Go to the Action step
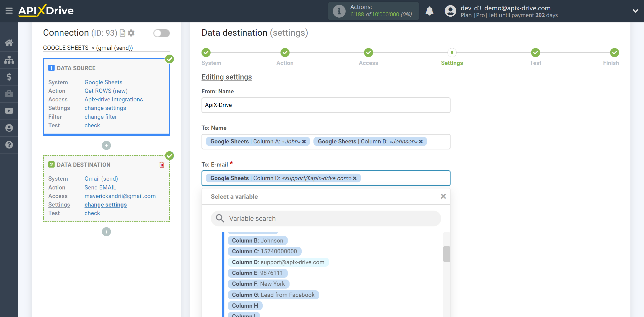Image resolution: width=644 pixels, height=317 pixels. pyautogui.click(x=285, y=53)
